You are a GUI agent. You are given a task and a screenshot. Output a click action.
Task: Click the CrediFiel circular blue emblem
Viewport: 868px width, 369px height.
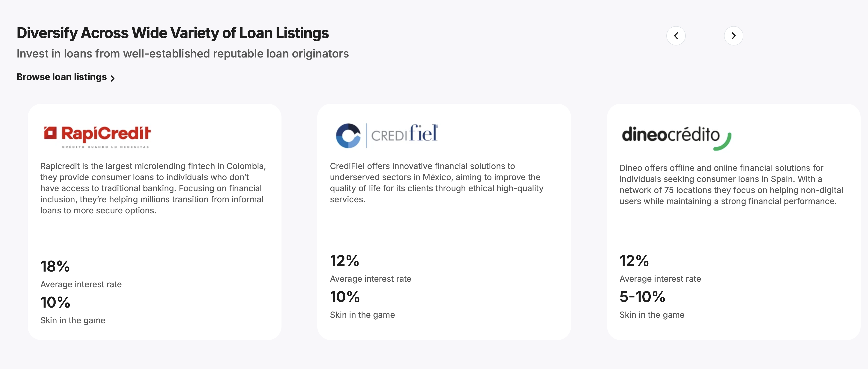click(348, 136)
